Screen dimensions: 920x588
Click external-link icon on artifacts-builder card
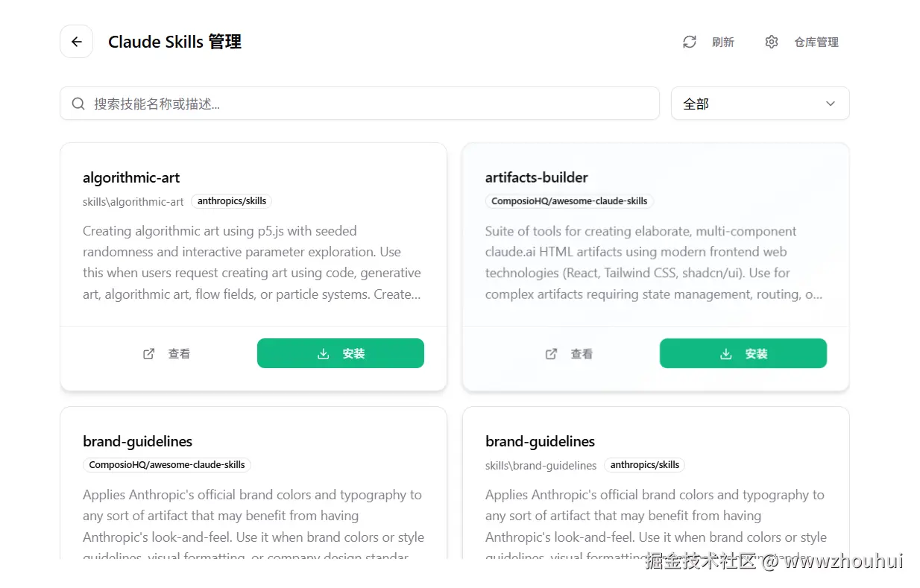[x=552, y=354]
